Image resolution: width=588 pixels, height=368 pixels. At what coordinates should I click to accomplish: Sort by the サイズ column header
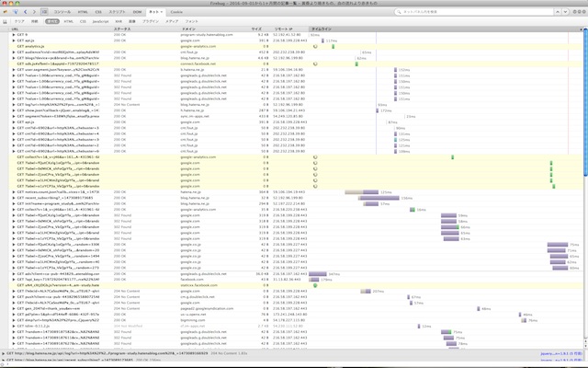(260, 29)
